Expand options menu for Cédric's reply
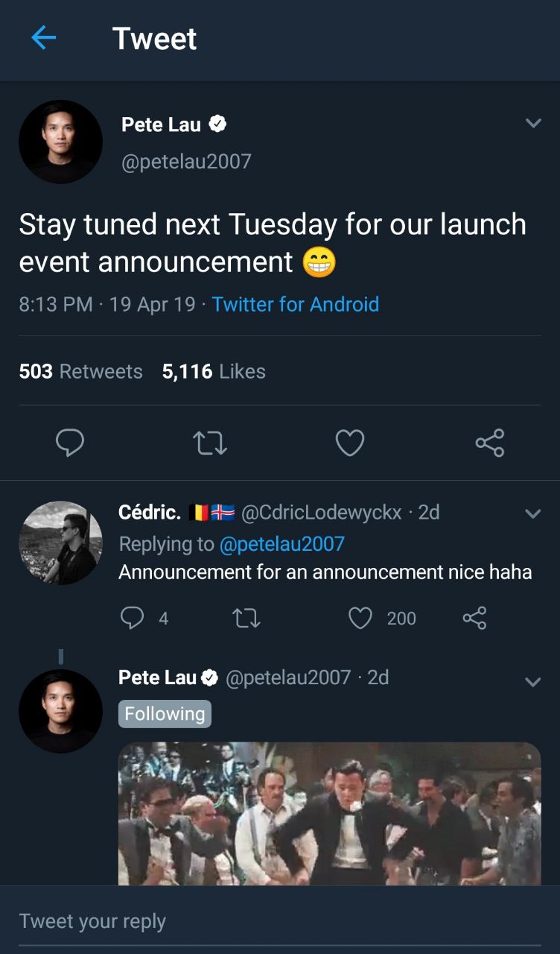This screenshot has height=954, width=560. pyautogui.click(x=533, y=514)
